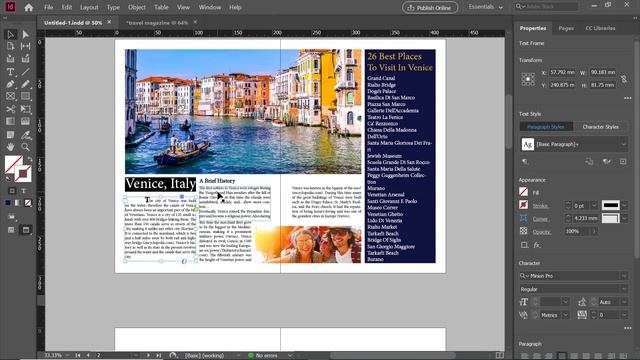The image size is (640, 360).
Task: Click the drop shadow icon in Appearance
Action: click(524, 245)
